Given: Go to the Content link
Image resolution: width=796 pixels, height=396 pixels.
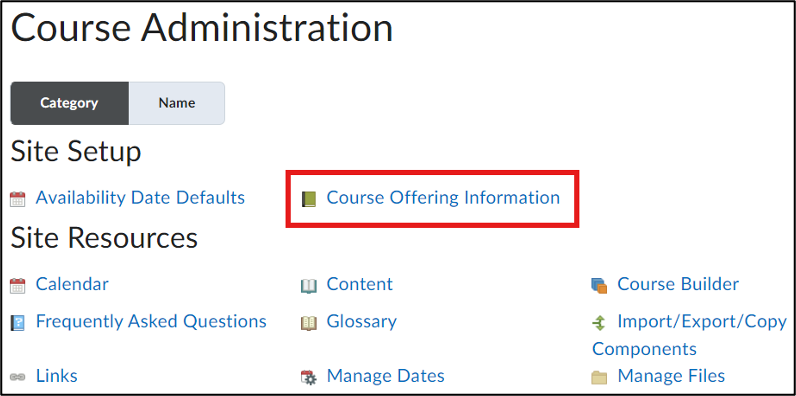Looking at the screenshot, I should (x=360, y=284).
